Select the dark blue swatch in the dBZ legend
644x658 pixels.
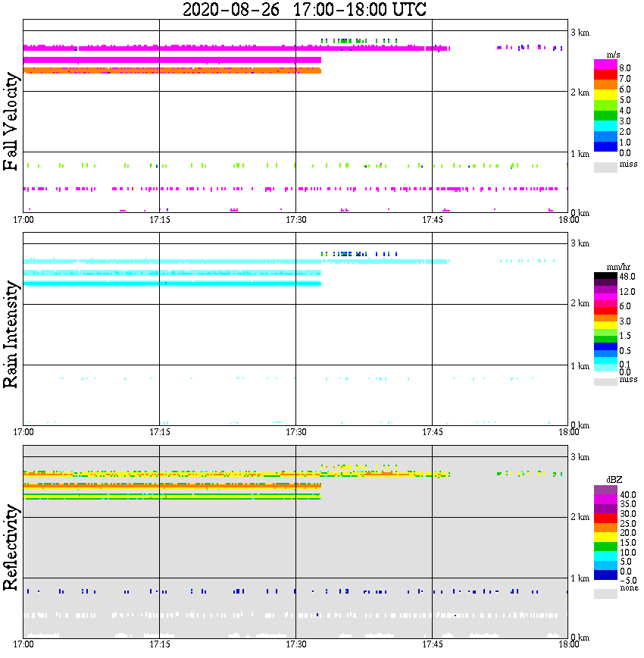point(605,575)
